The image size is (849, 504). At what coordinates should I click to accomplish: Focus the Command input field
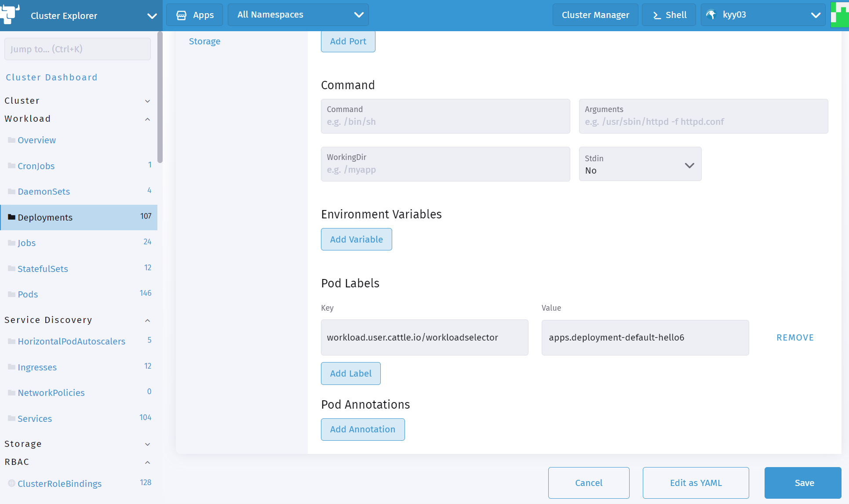point(445,122)
